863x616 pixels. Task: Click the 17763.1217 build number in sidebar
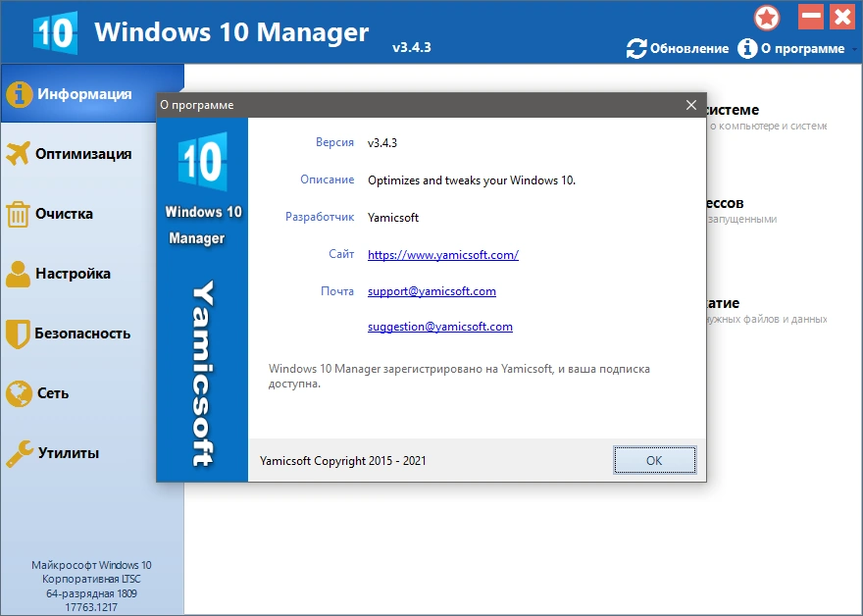point(91,607)
